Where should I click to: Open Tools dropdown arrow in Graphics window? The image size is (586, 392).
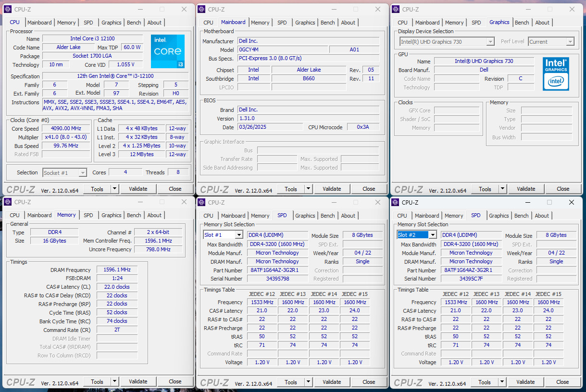pyautogui.click(x=502, y=189)
